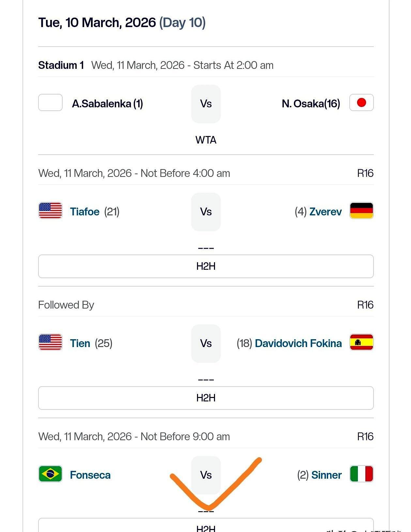Open Davidovich Fokina player profile link

click(298, 343)
